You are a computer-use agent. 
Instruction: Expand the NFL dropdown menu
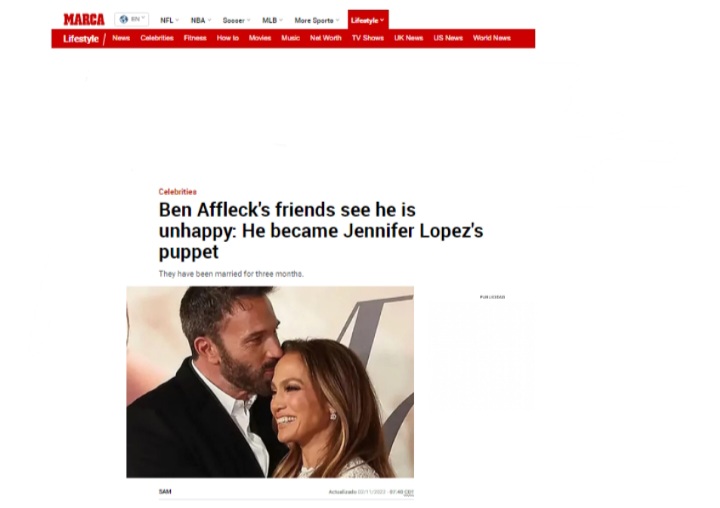coord(169,20)
